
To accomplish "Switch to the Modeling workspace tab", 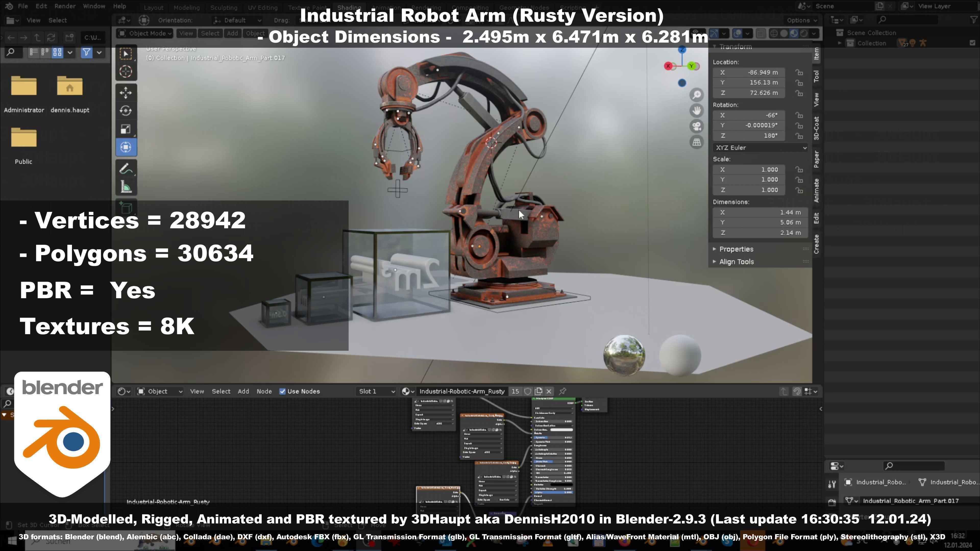I will tap(186, 8).
